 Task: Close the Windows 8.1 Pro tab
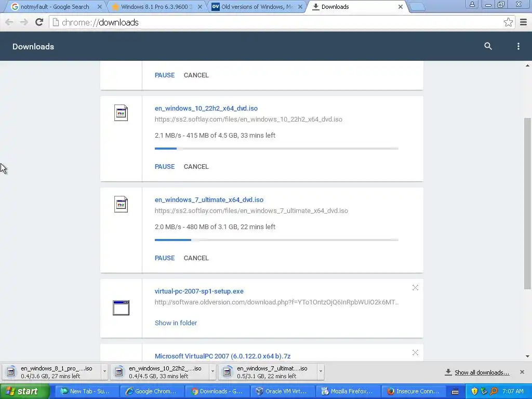coord(200,7)
